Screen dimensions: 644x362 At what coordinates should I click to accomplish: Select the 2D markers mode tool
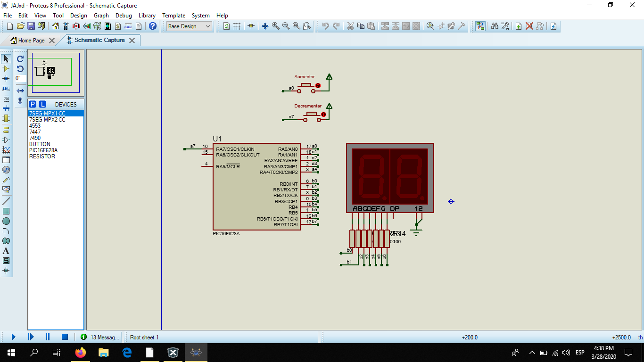pos(6,271)
